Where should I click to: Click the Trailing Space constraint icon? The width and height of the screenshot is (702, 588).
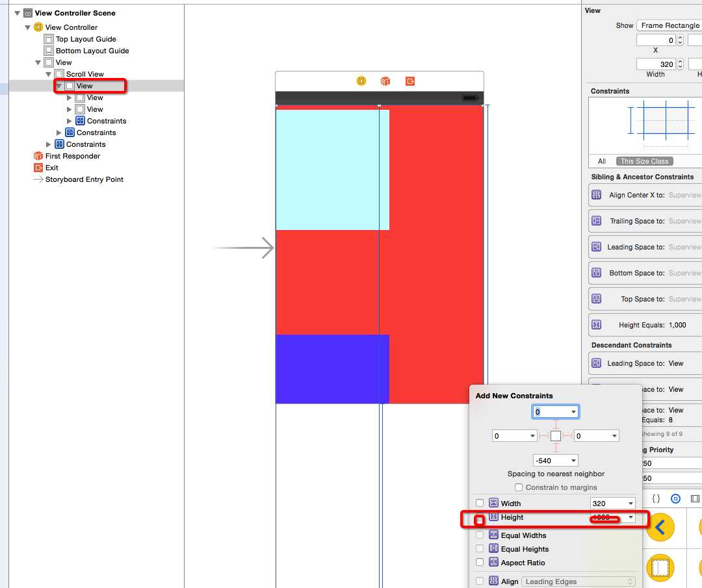click(x=596, y=221)
